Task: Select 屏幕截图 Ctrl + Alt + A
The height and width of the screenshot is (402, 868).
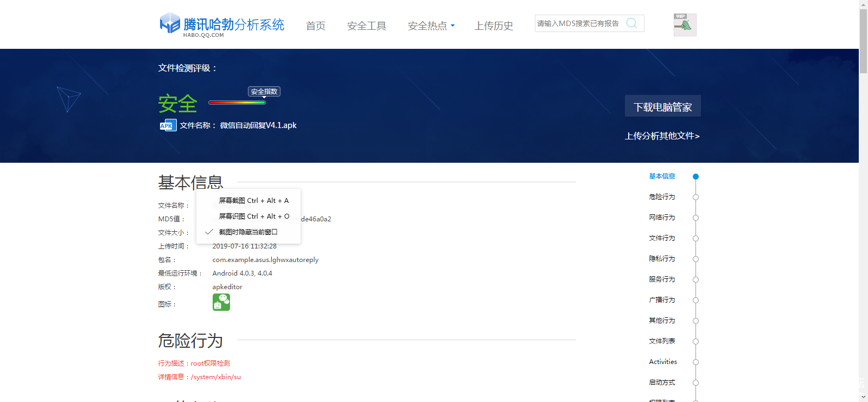Action: click(253, 201)
